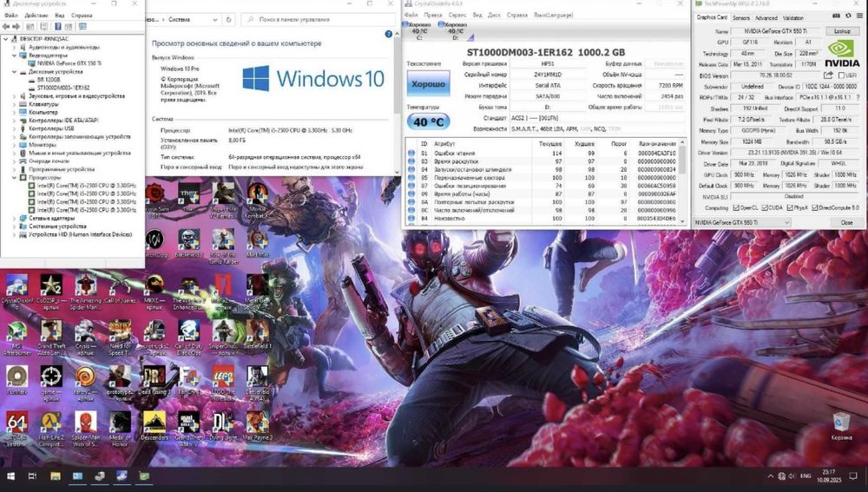Open the Descenders desktop icon
868x492 pixels.
click(155, 426)
